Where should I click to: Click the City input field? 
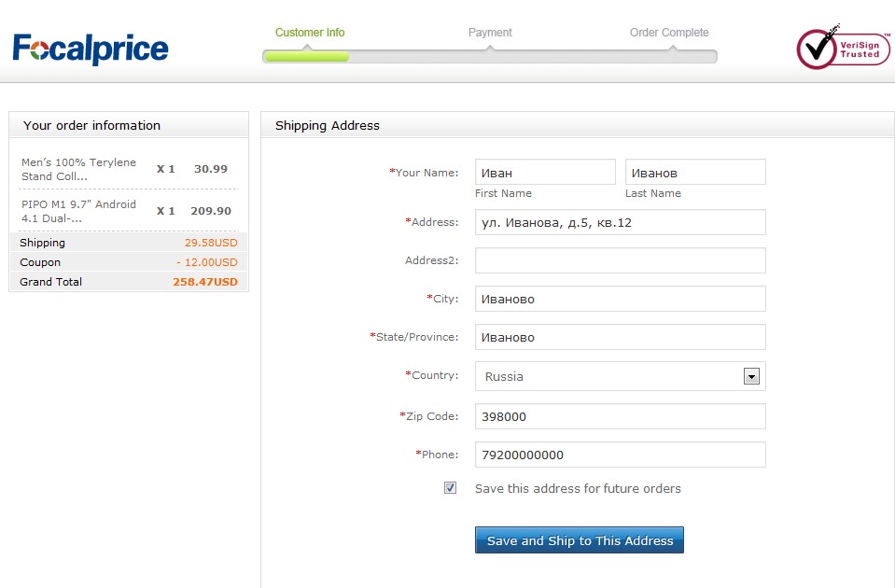[620, 300]
